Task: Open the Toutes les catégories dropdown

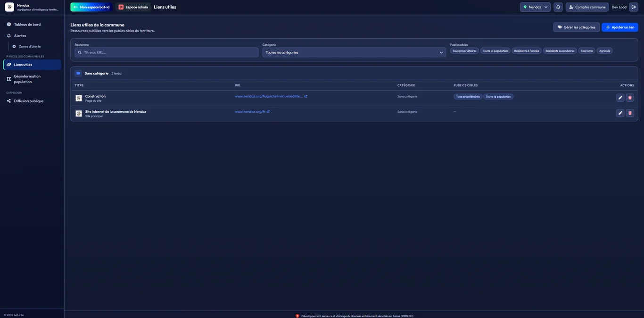Action: pos(354,52)
